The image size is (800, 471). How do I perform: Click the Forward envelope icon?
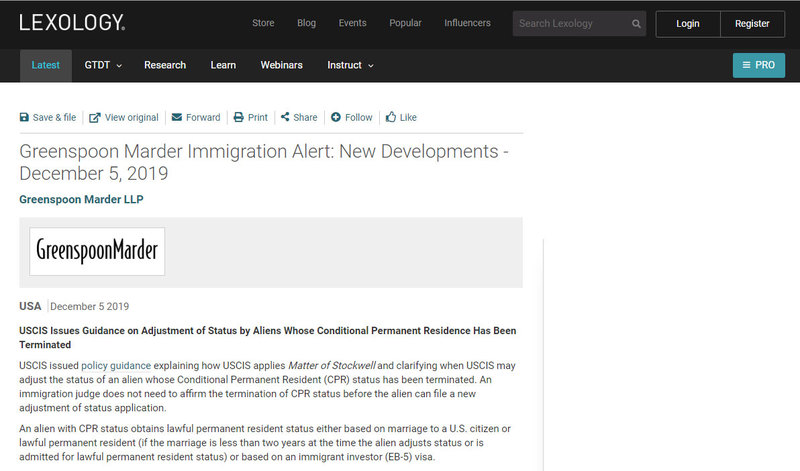pos(177,117)
